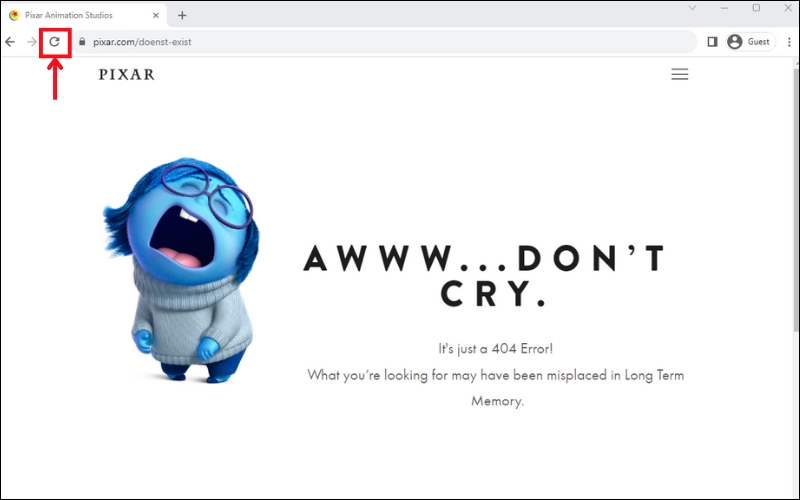Minimize the Chrome window
Image resolution: width=800 pixels, height=500 pixels.
[724, 8]
